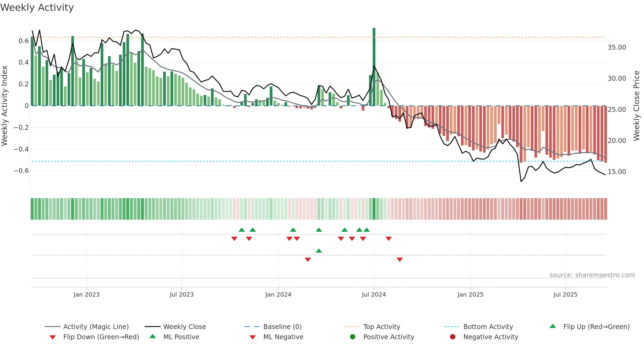644x362 pixels.
Task: Toggle the Baseline (0) legend entry
Action: pos(273,327)
